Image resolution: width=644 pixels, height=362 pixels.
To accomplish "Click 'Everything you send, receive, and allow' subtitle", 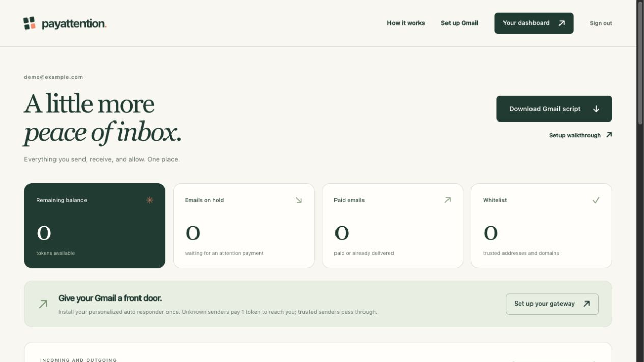I will 102,159.
